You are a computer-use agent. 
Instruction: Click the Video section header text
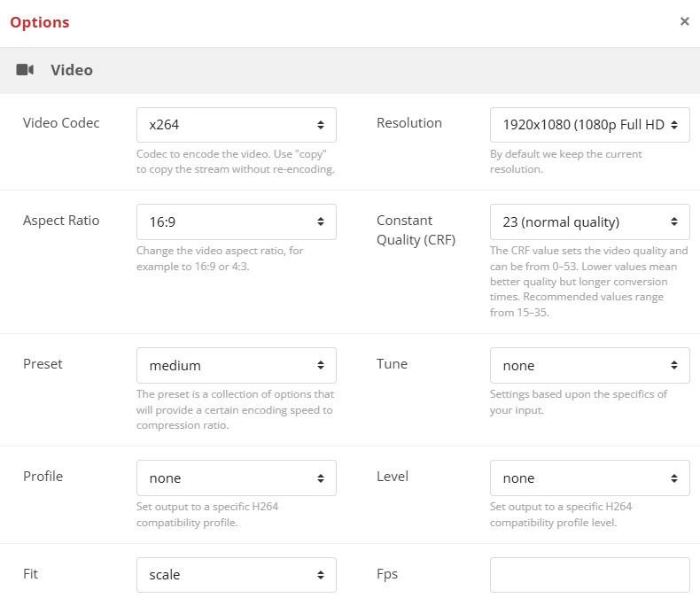click(x=72, y=70)
